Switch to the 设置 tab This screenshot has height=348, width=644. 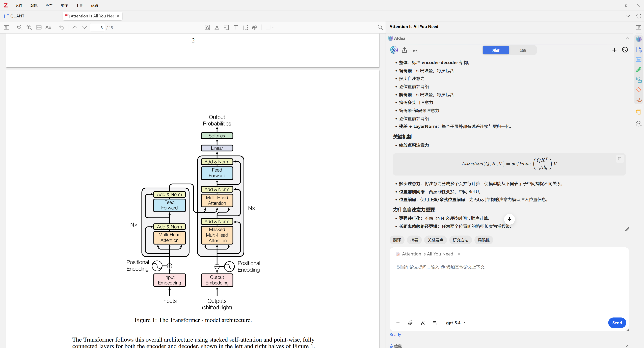coord(523,50)
